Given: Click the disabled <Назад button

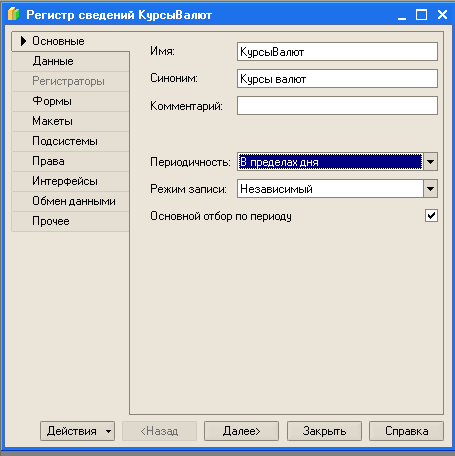Looking at the screenshot, I should (159, 431).
